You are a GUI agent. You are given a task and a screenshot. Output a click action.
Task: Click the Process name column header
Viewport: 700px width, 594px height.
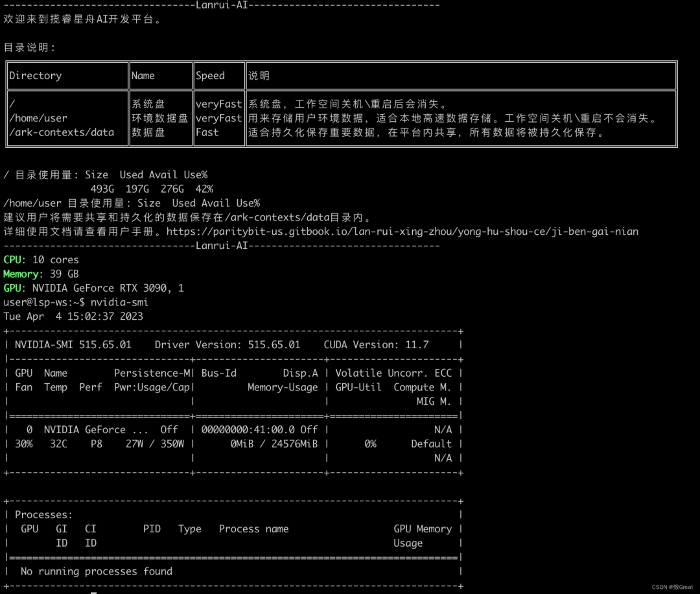(253, 529)
